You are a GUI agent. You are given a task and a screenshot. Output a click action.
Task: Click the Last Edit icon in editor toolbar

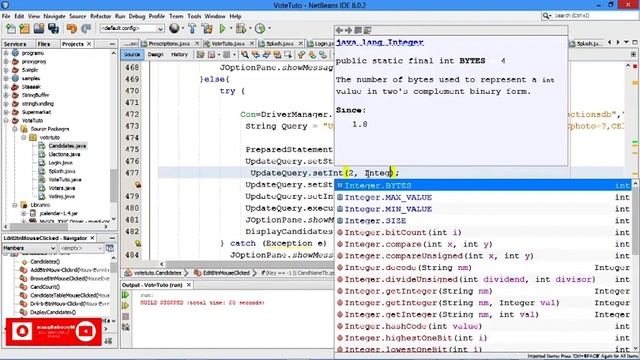(200, 54)
